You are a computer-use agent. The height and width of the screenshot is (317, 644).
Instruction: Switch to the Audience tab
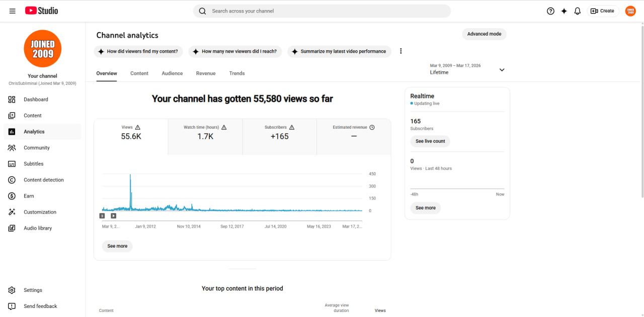pyautogui.click(x=172, y=73)
